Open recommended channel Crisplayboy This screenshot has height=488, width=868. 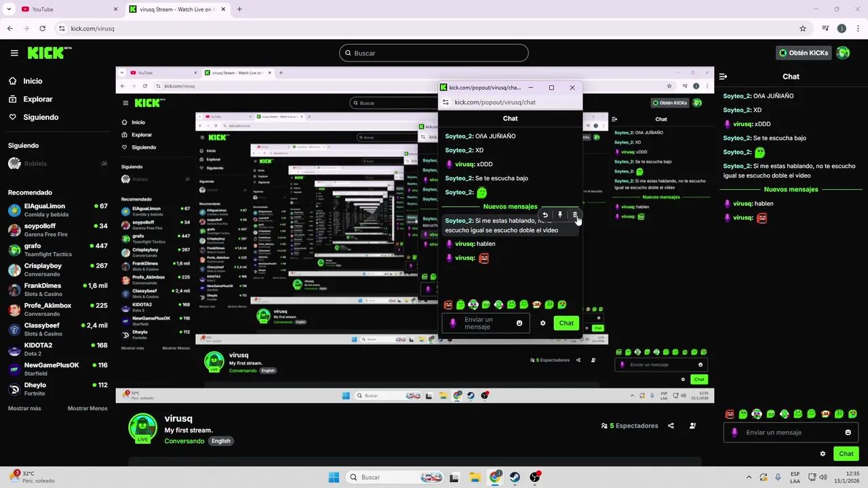click(58, 270)
